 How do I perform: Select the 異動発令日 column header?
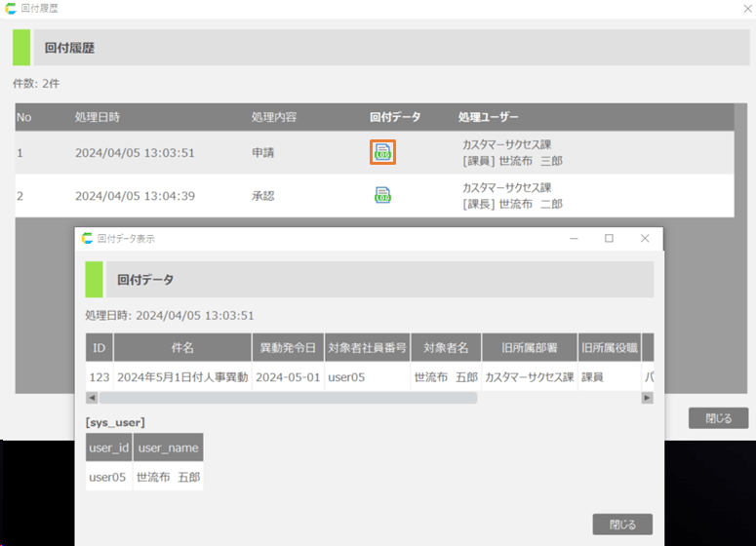[288, 347]
